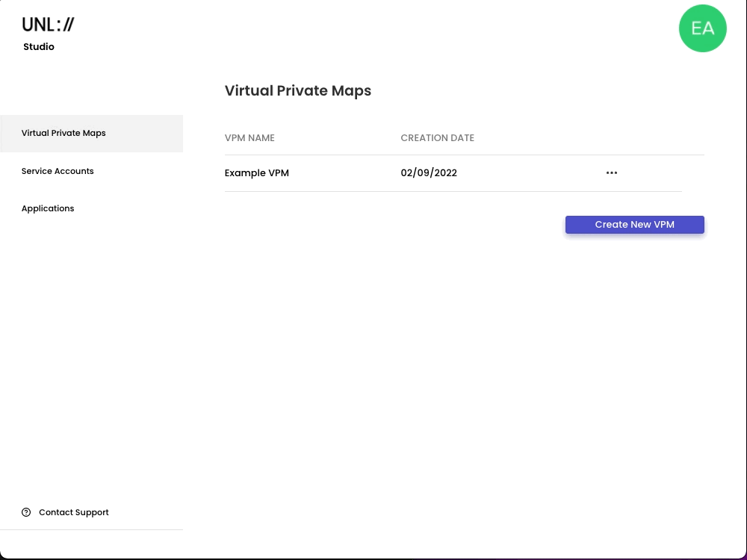The image size is (747, 560).
Task: Click the purple button to add a VPM
Action: click(x=634, y=225)
